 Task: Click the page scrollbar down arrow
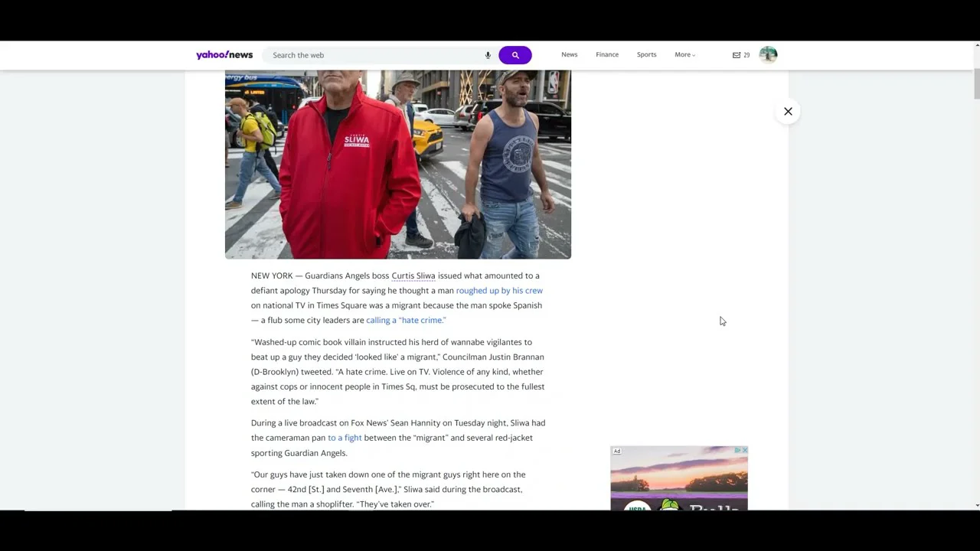click(x=976, y=506)
